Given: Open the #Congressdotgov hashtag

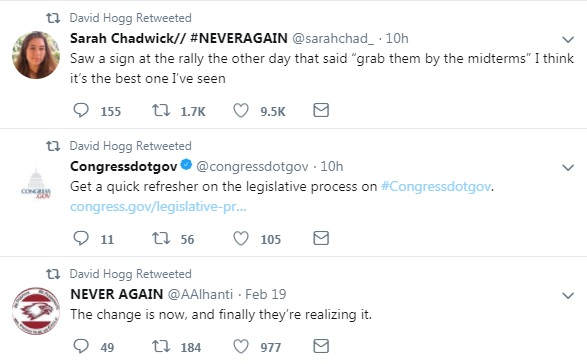Looking at the screenshot, I should [x=436, y=186].
